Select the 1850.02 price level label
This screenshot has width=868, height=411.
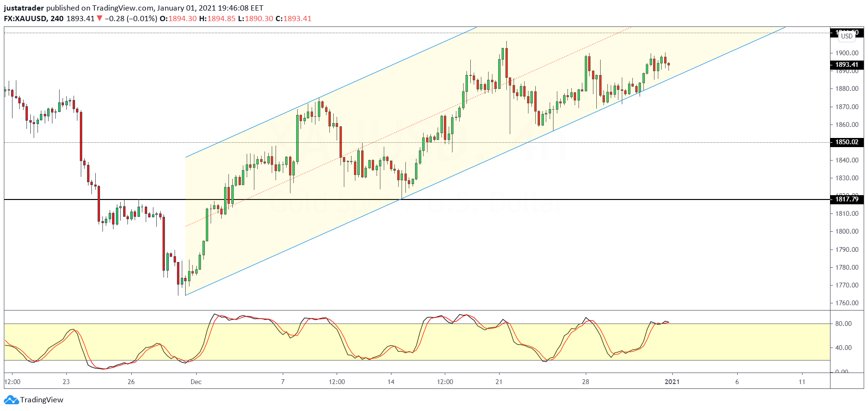[846, 142]
